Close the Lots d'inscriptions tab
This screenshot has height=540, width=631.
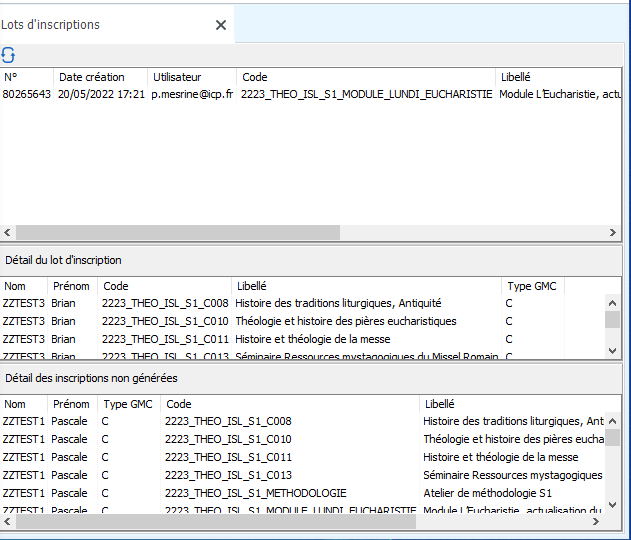coord(221,25)
